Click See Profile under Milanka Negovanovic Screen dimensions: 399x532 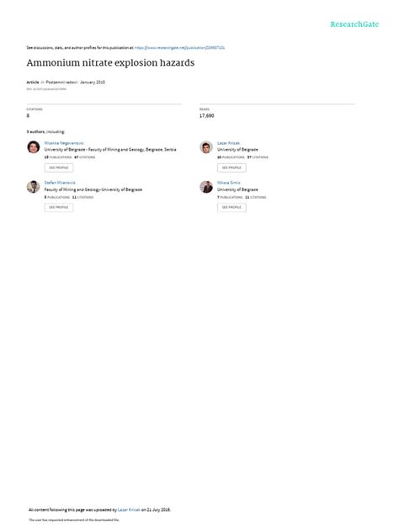pos(59,168)
